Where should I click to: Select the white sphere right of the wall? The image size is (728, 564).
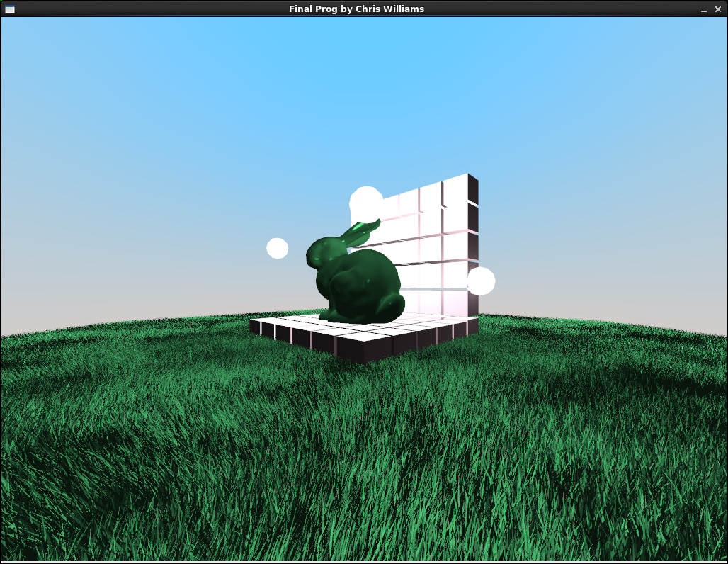click(481, 281)
